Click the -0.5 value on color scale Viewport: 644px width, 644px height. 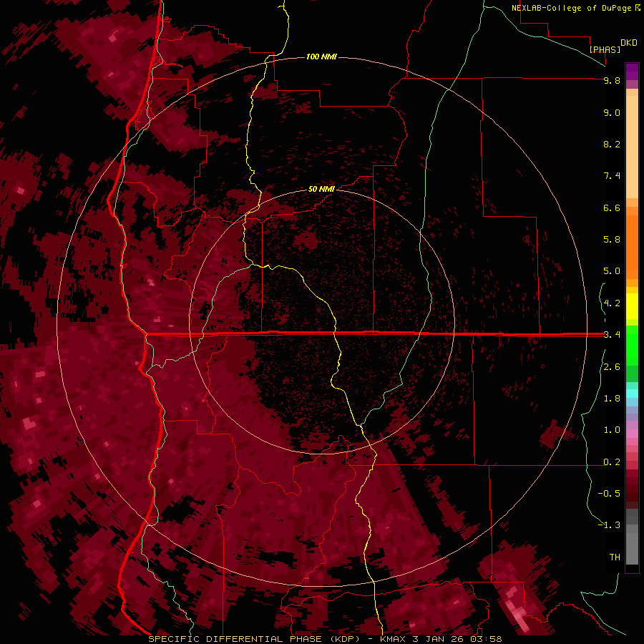coord(609,494)
